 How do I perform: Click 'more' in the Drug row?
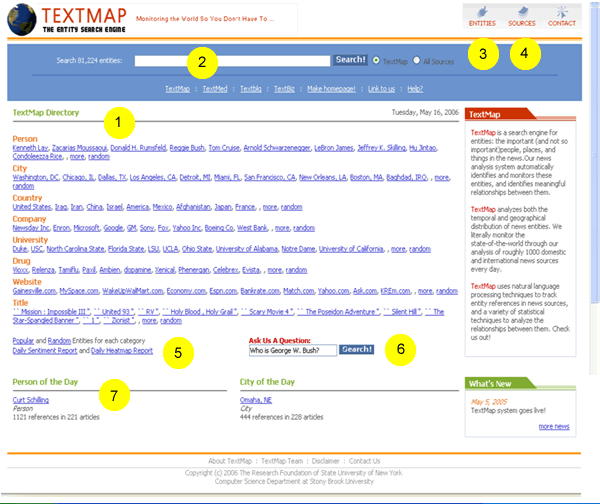275,270
